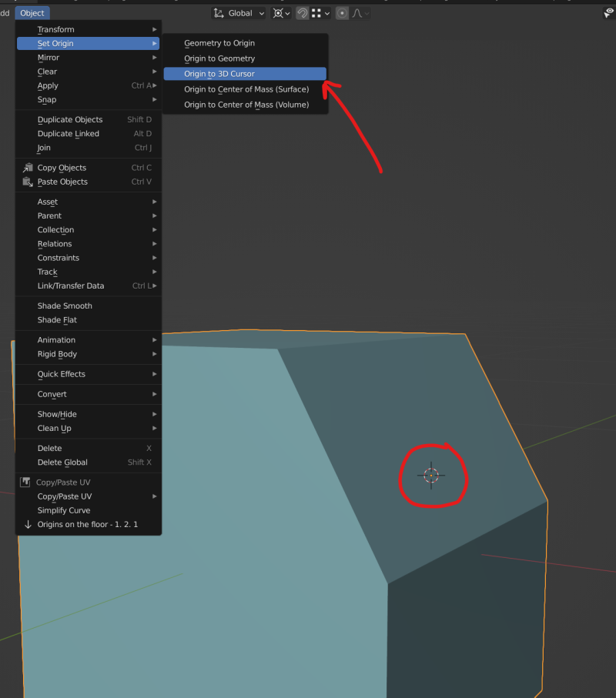Image resolution: width=616 pixels, height=698 pixels.
Task: Open Copy/Paste UV submenu with arrow
Action: click(89, 496)
